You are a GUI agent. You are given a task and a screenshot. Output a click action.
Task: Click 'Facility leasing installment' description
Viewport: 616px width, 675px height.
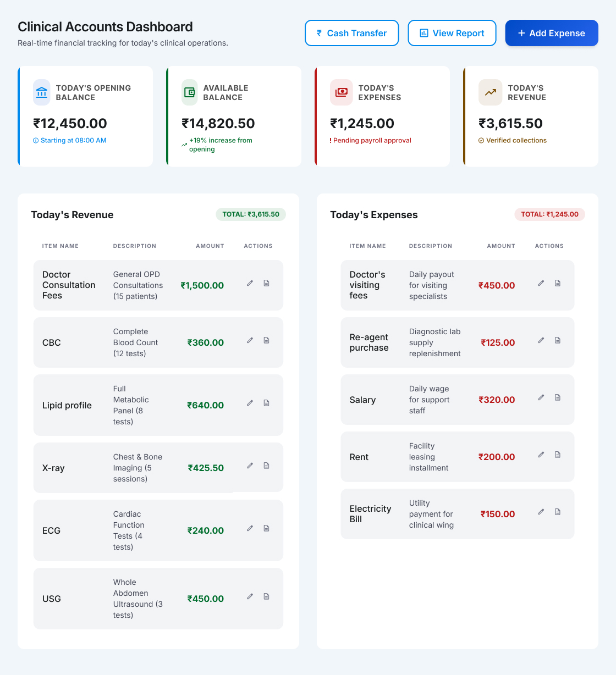click(428, 457)
